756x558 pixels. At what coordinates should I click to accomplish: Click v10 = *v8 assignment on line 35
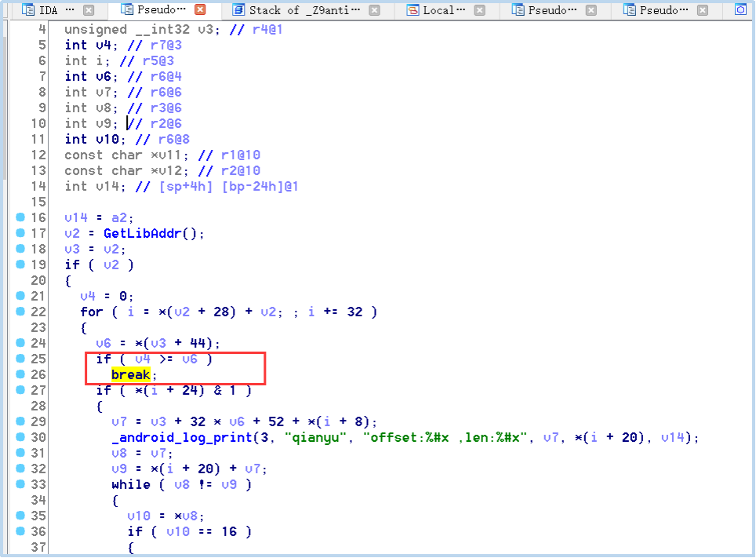[x=165, y=516]
